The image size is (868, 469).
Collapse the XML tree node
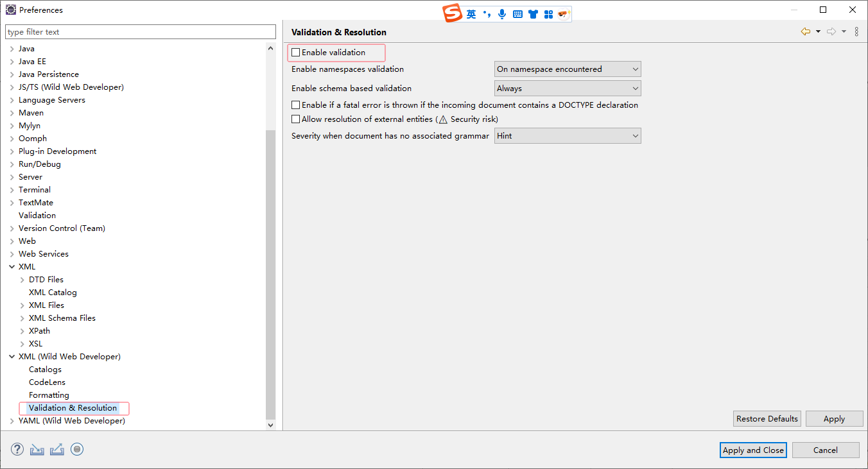tap(12, 267)
